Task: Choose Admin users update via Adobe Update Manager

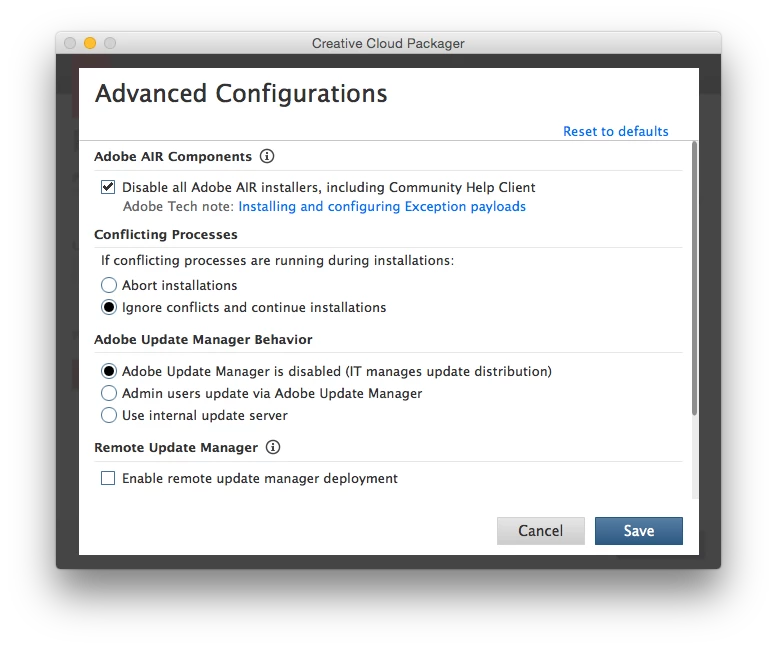Action: (109, 393)
